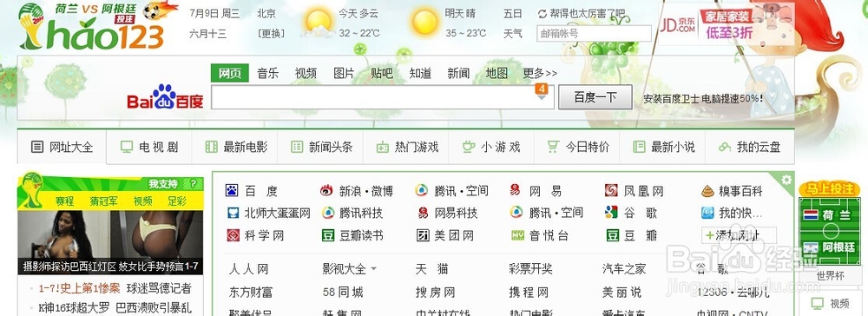Click the 世界杯 sidebar button
The height and width of the screenshot is (316, 868).
click(831, 275)
